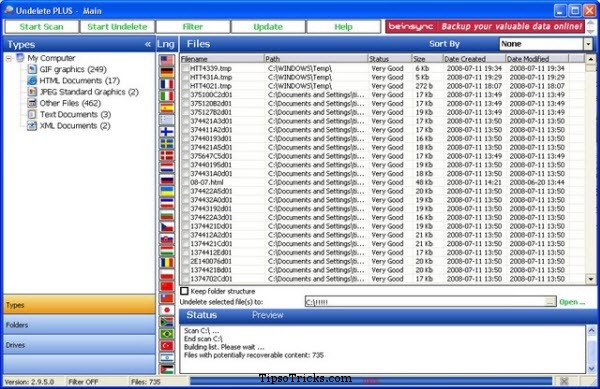Select the Hungarian flag language icon
The image size is (600, 389).
coord(166,251)
